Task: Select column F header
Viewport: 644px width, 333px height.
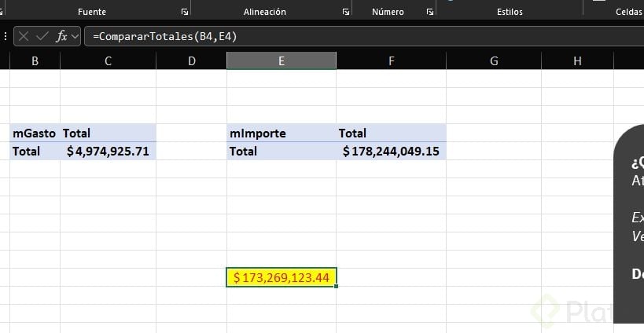Action: point(391,61)
